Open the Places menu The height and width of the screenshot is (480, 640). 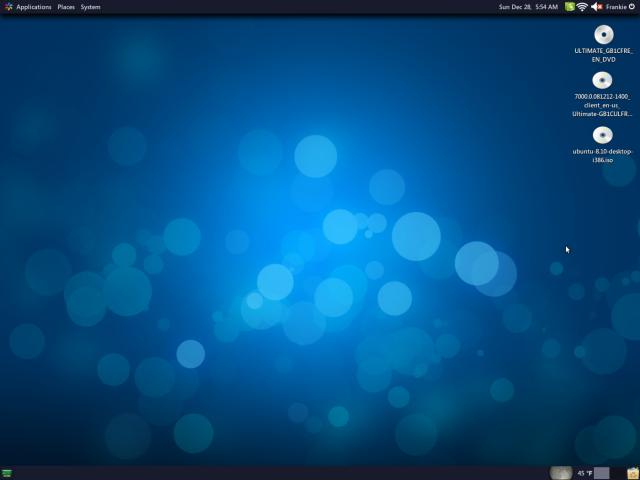click(x=66, y=7)
